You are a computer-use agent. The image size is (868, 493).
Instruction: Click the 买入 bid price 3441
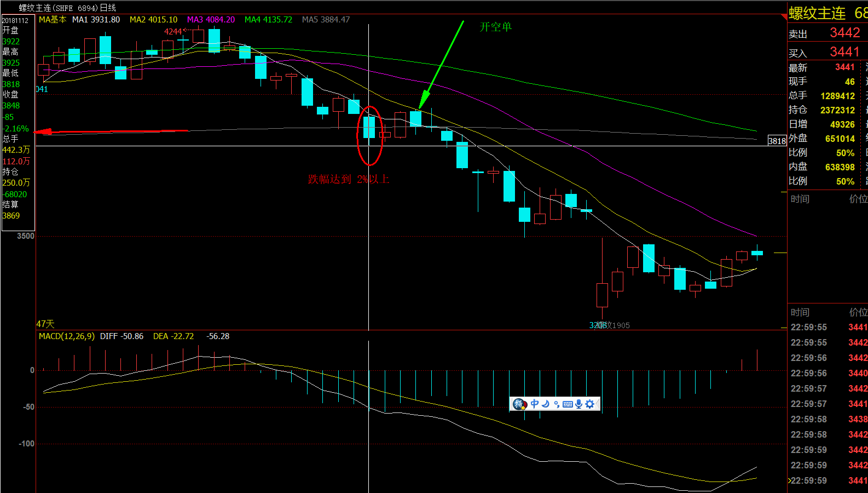(x=845, y=52)
